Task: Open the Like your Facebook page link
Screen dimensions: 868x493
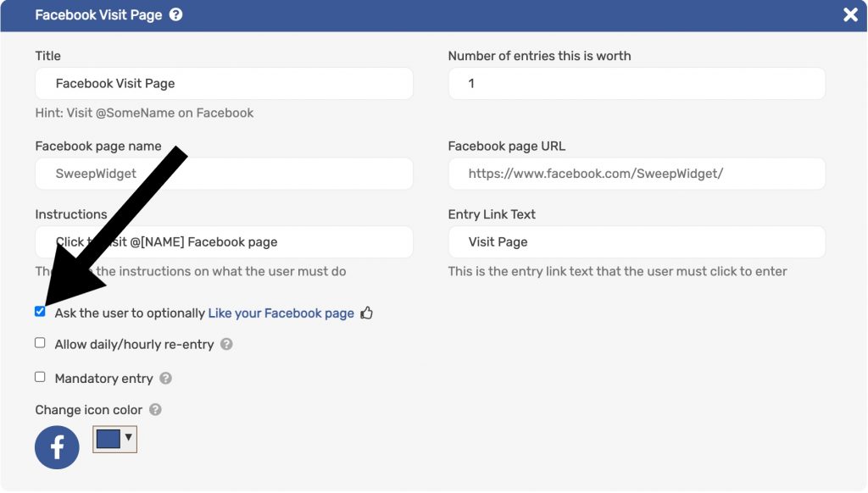Action: 281,313
